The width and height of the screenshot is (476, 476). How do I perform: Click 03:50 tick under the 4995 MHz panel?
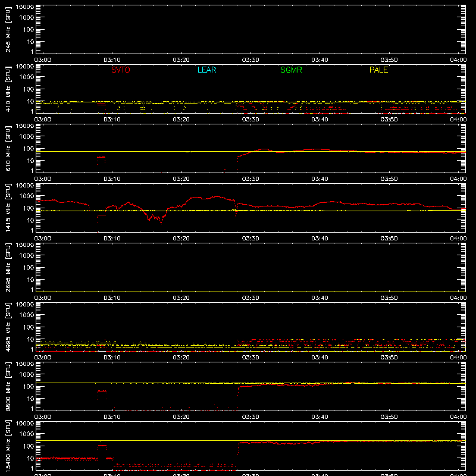[389, 358]
